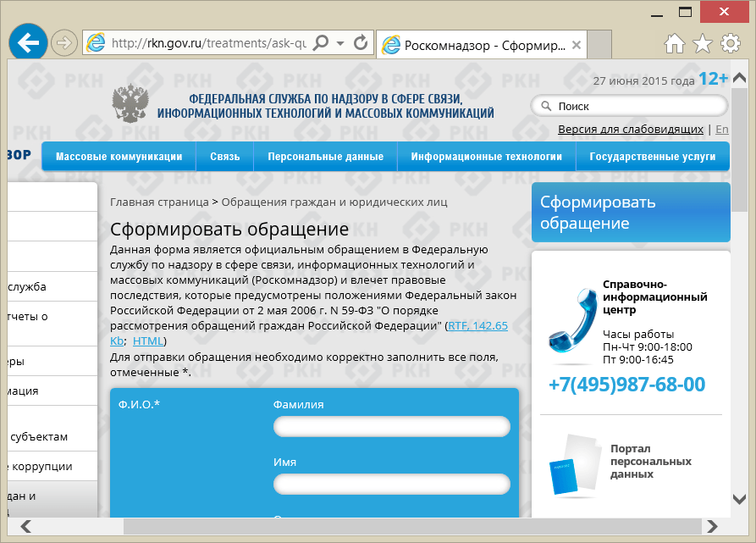
Task: Click the address bar search magnifier icon
Action: 321,43
